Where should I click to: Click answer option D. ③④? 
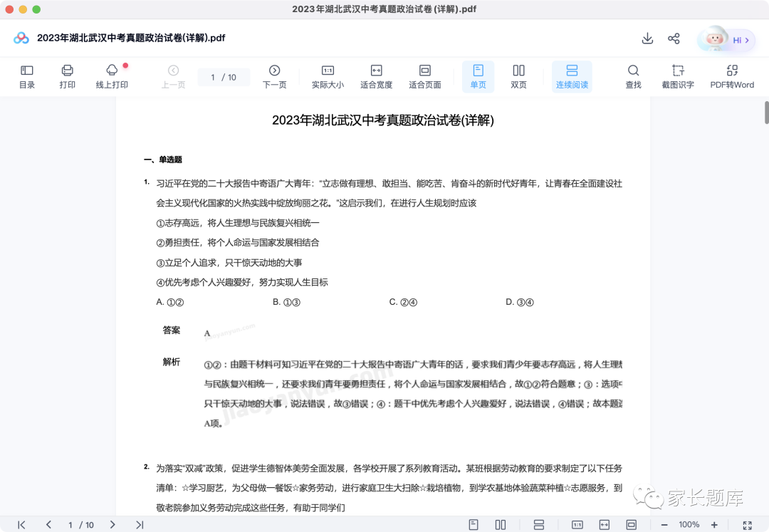pyautogui.click(x=520, y=302)
